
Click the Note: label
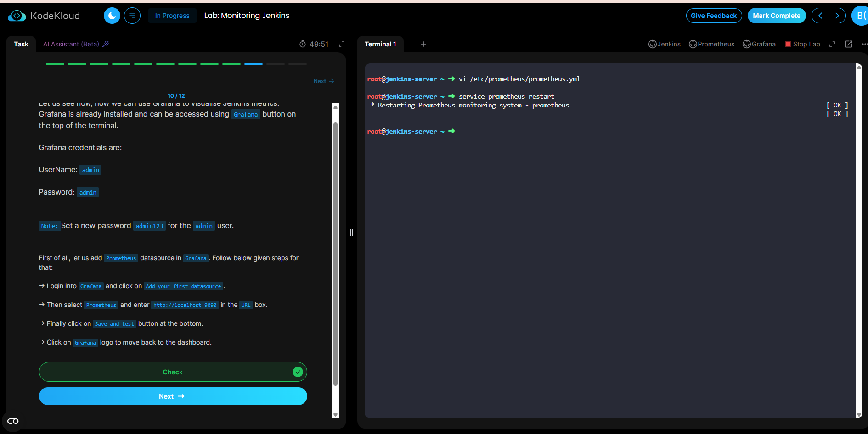point(50,226)
